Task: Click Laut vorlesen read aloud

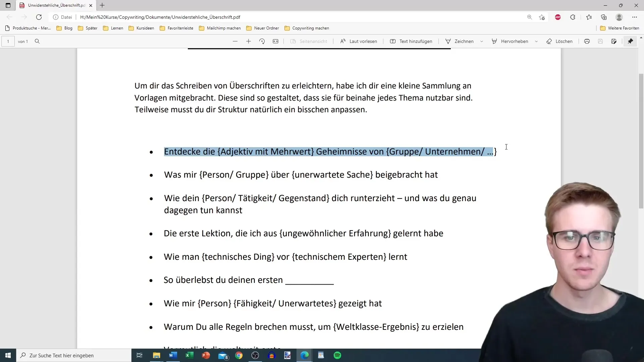Action: point(359,41)
